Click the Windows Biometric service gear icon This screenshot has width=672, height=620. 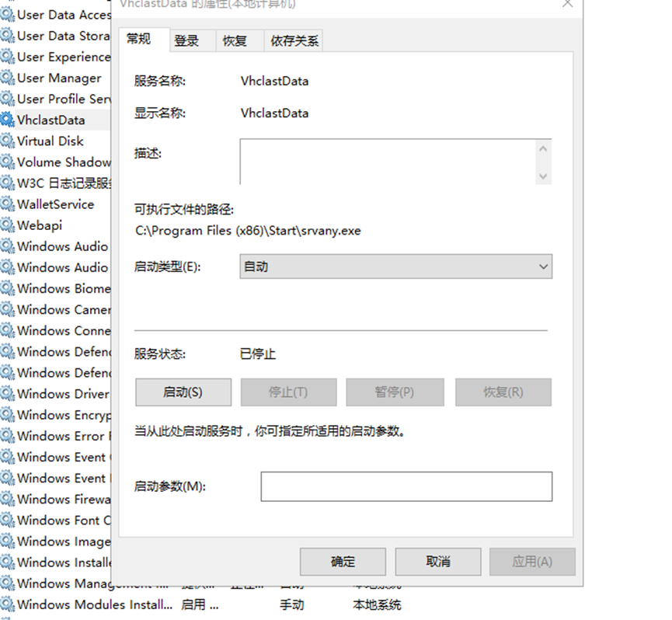point(7,288)
